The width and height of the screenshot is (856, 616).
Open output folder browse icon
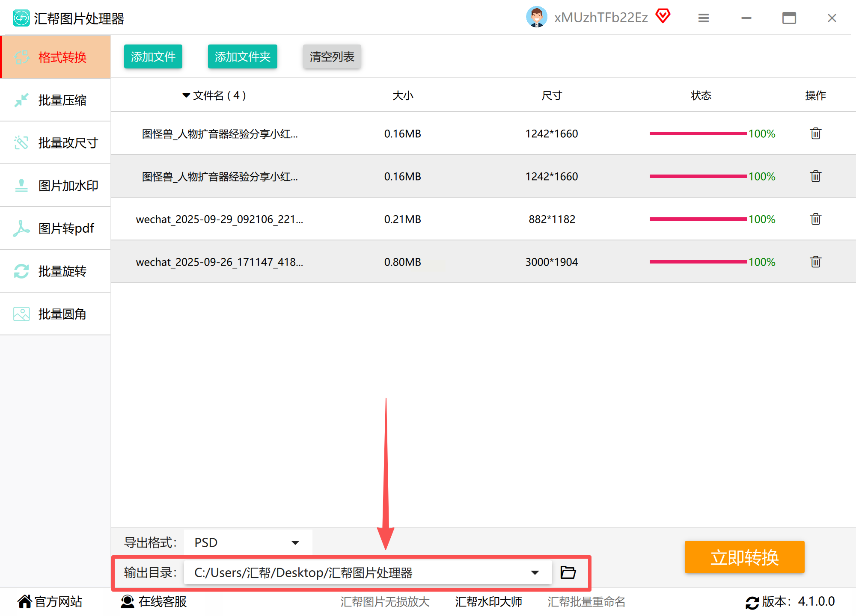(568, 572)
